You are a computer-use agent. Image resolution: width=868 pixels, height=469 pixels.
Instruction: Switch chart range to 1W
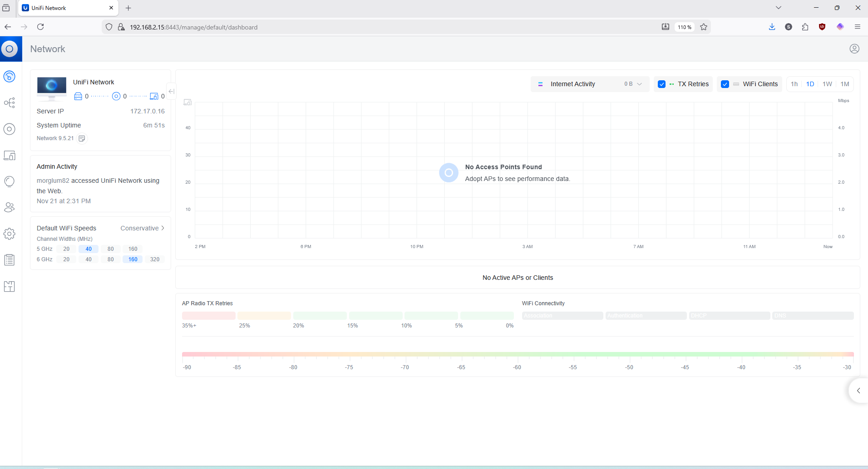[827, 84]
